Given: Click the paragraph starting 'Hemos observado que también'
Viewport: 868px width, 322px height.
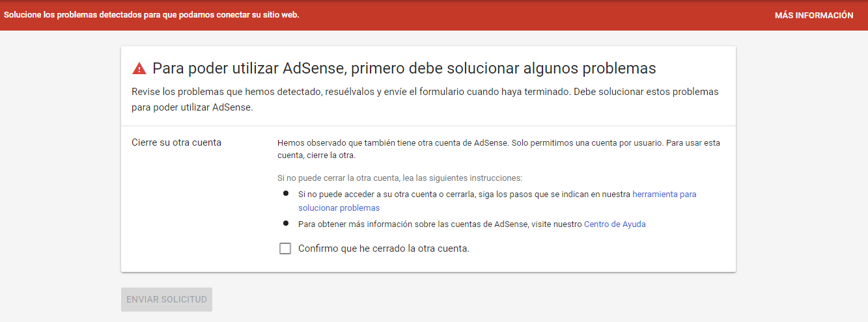Looking at the screenshot, I should [499, 149].
